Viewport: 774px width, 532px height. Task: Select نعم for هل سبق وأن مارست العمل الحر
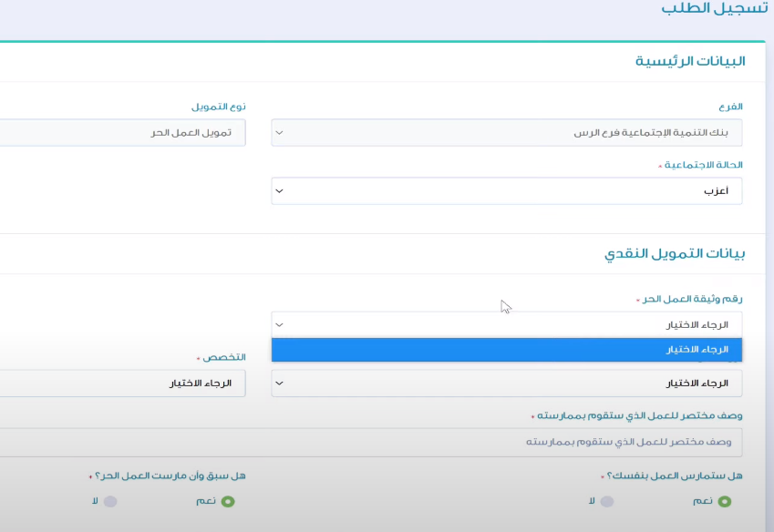pos(228,501)
